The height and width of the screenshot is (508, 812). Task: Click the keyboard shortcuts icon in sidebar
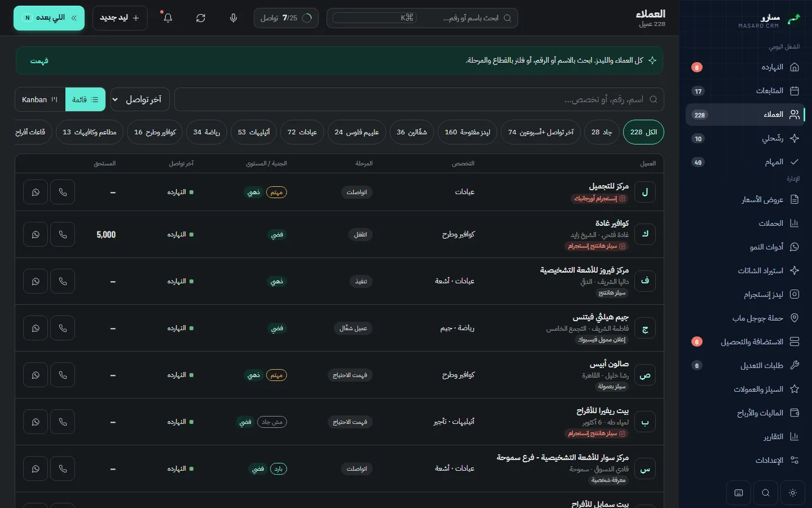739,493
